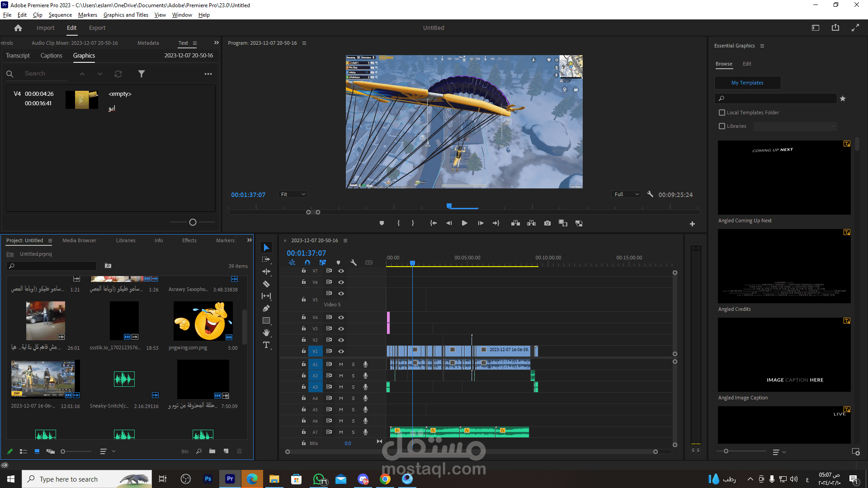Open Program monitor panel menu

click(304, 43)
